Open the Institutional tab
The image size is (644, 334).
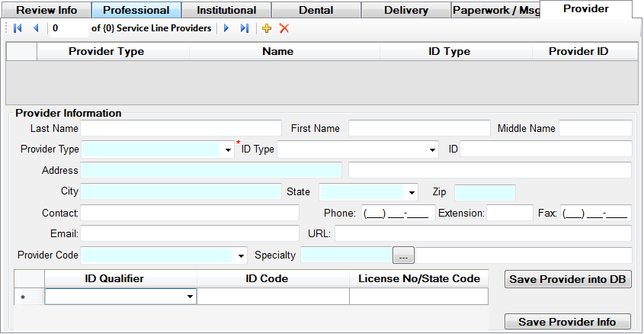coord(226,11)
